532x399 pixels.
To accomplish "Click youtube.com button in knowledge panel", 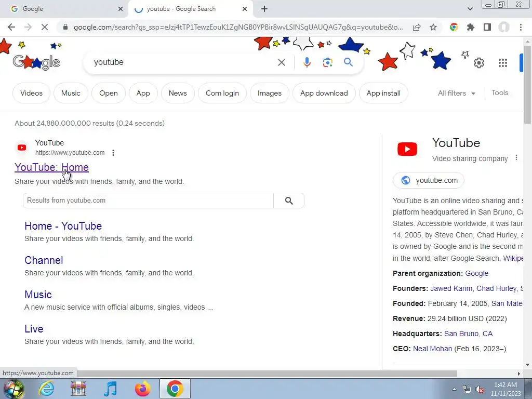I will 429,180.
